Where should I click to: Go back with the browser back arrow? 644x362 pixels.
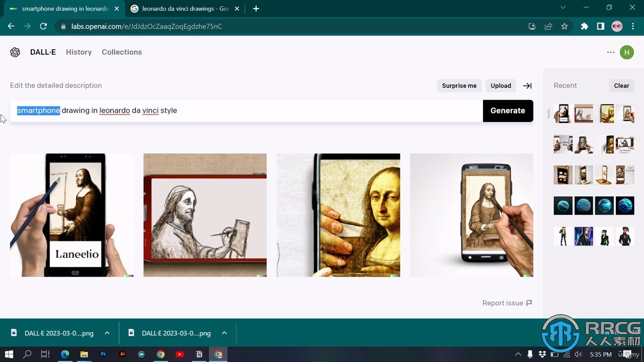point(11,26)
